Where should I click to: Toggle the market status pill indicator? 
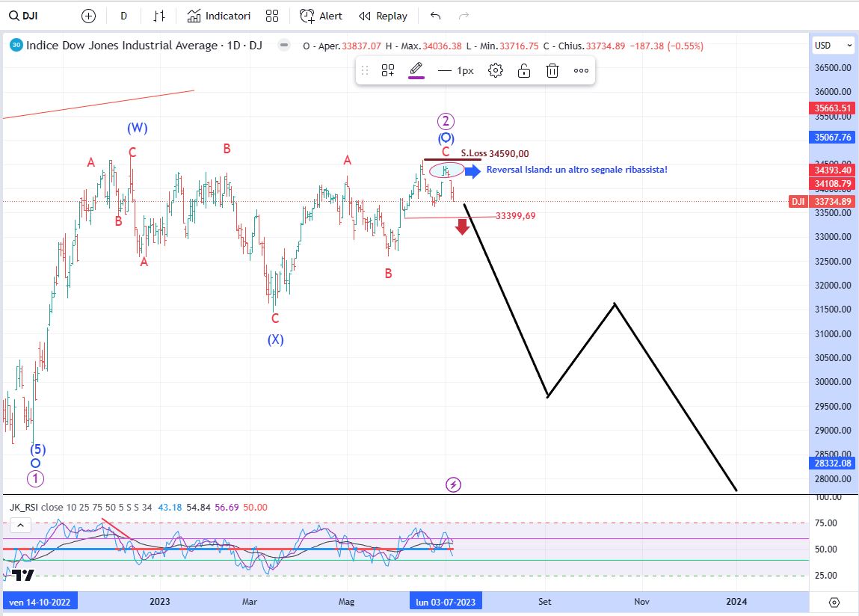[x=284, y=46]
